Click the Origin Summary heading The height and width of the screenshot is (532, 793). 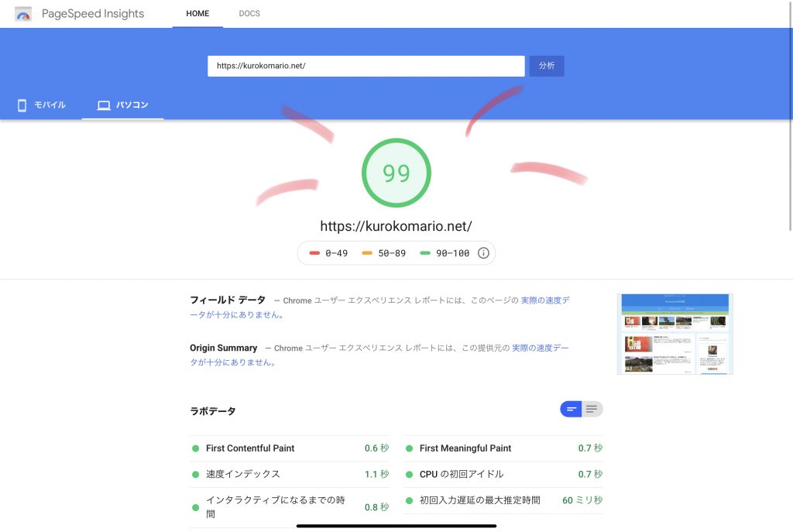224,348
